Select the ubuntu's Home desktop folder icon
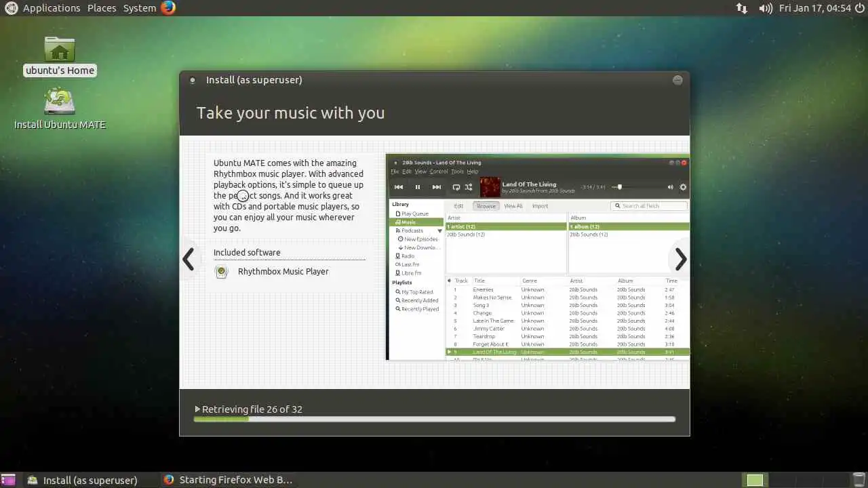 [60, 56]
